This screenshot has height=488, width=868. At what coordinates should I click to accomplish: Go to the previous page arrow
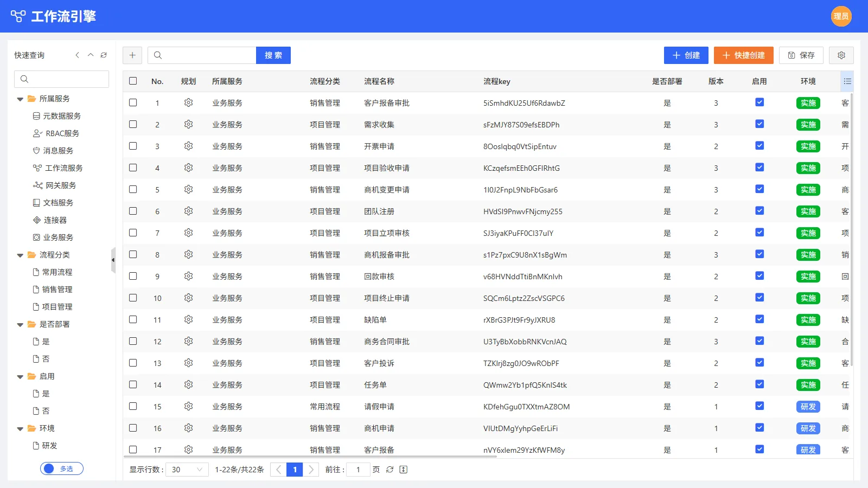(x=278, y=470)
